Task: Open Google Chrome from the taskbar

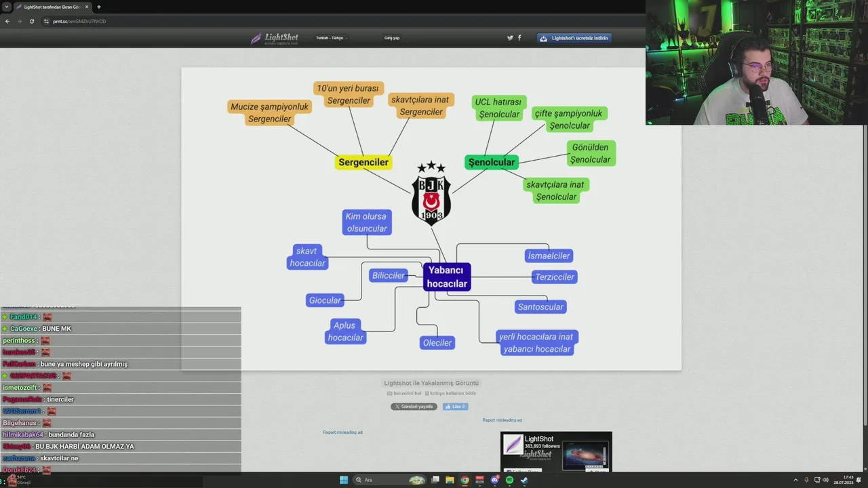Action: 465,480
